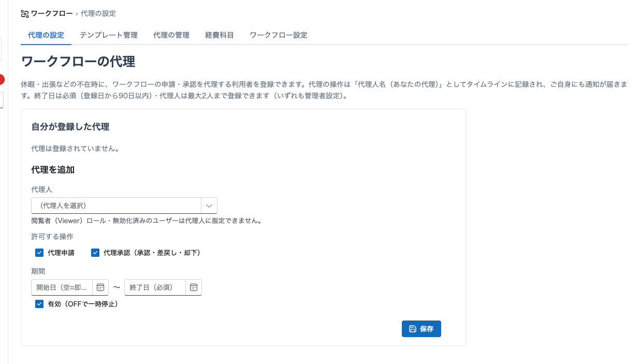Click the 代理は登録されていません。 message

76,149
